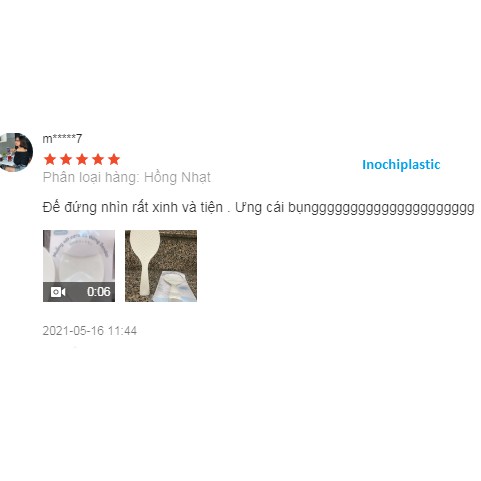Click the sentence "Đế đứng nhìn rất xinh"
Image resolution: width=481 pixels, height=481 pixels.
[110, 207]
